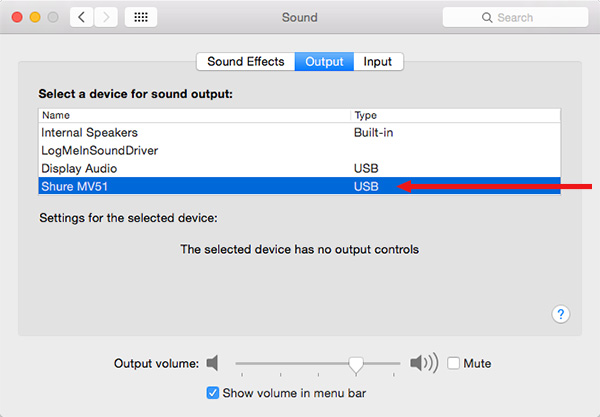600x417 pixels.
Task: Open help with the question mark button
Action: [561, 314]
